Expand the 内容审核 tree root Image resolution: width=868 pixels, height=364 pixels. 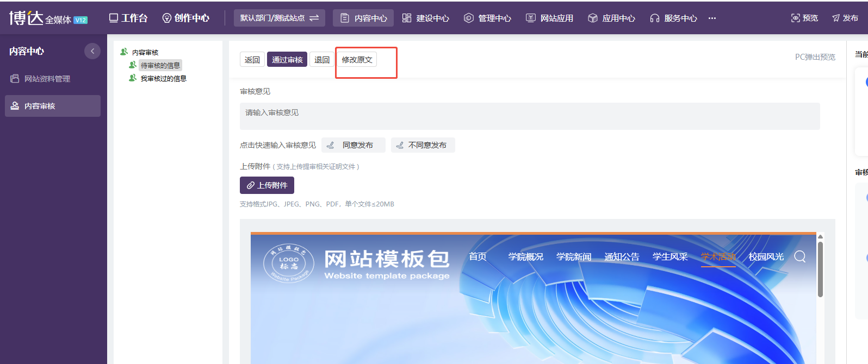pos(145,52)
